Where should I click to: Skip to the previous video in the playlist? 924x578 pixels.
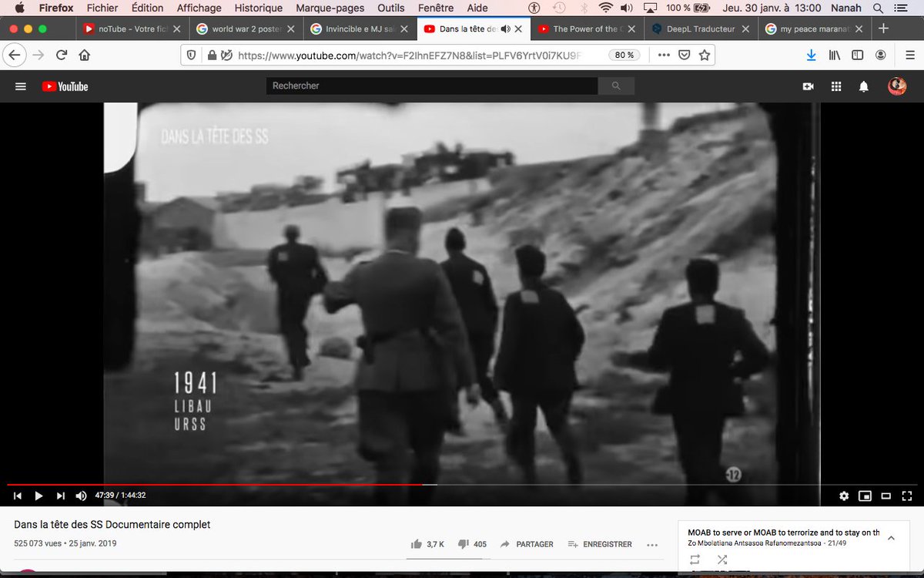pyautogui.click(x=18, y=496)
